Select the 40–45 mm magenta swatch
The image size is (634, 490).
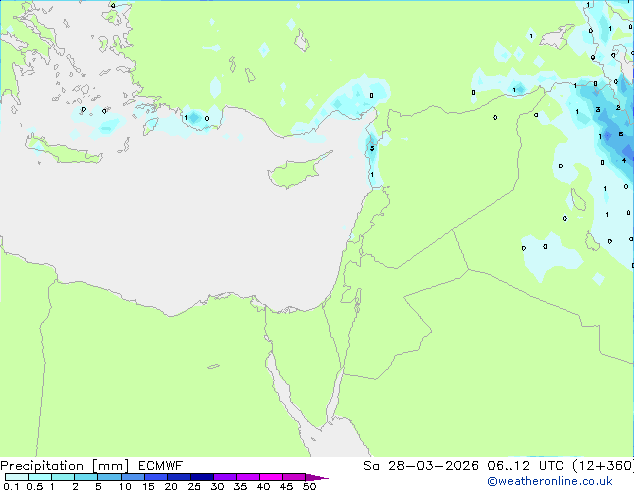tap(271, 477)
